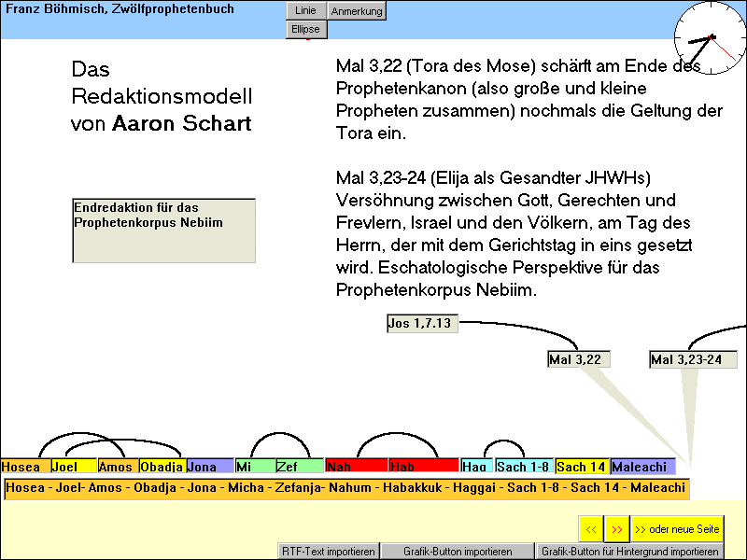The width and height of the screenshot is (747, 560).
Task: Click the analog clock icon
Action: (711, 37)
